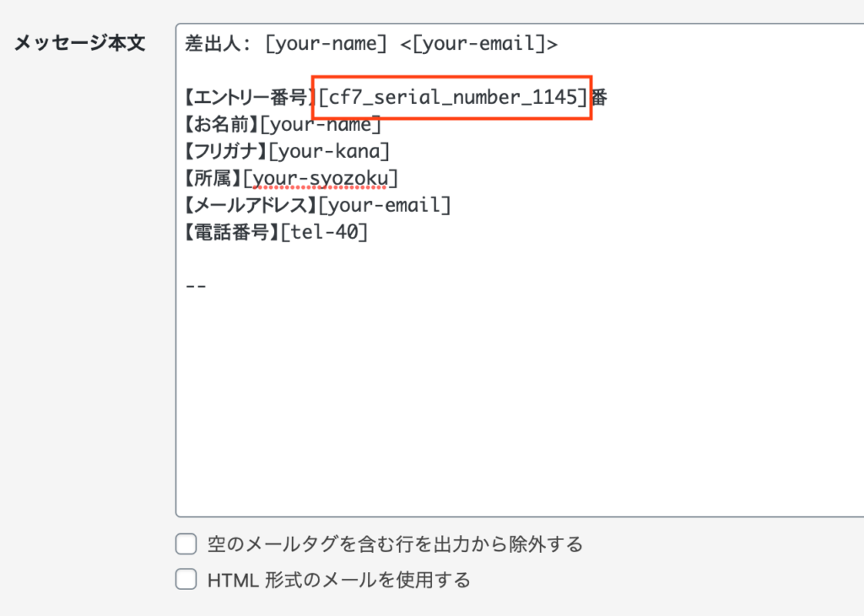Place cursor at the -- signature line
864x616 pixels.
(x=196, y=285)
